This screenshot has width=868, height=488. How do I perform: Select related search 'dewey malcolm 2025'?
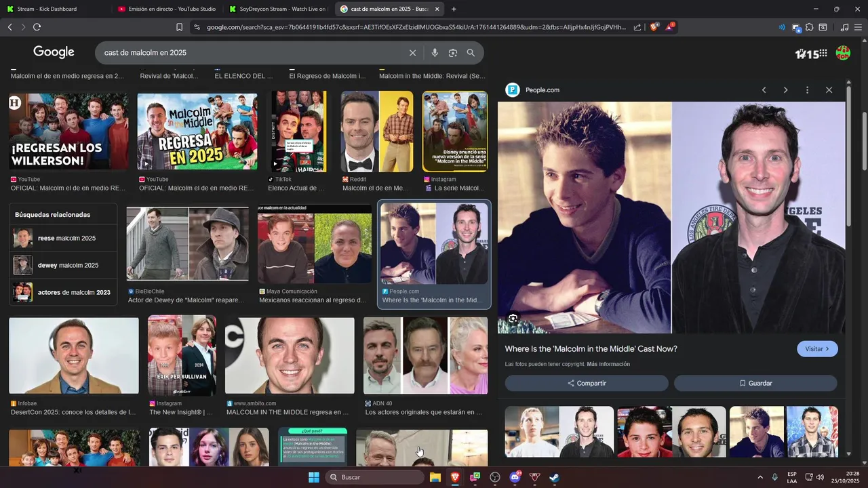coord(63,265)
